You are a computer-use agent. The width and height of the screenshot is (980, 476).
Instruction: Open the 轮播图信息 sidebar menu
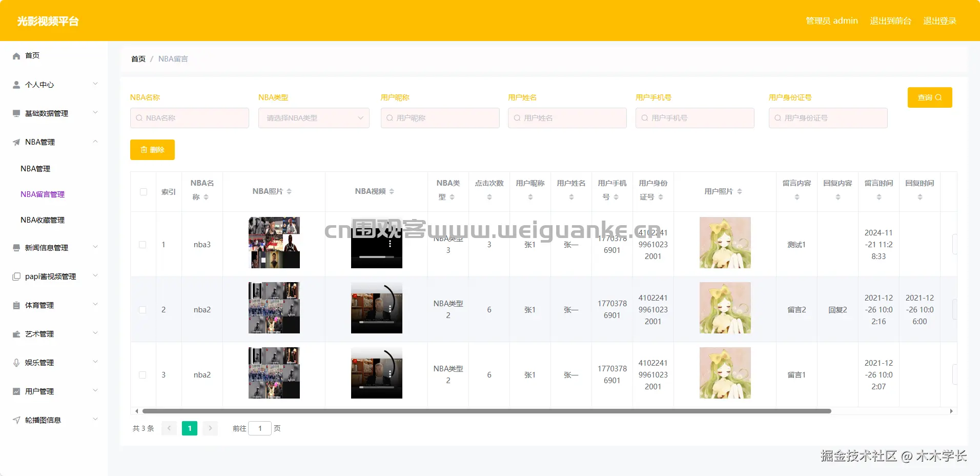coord(54,420)
